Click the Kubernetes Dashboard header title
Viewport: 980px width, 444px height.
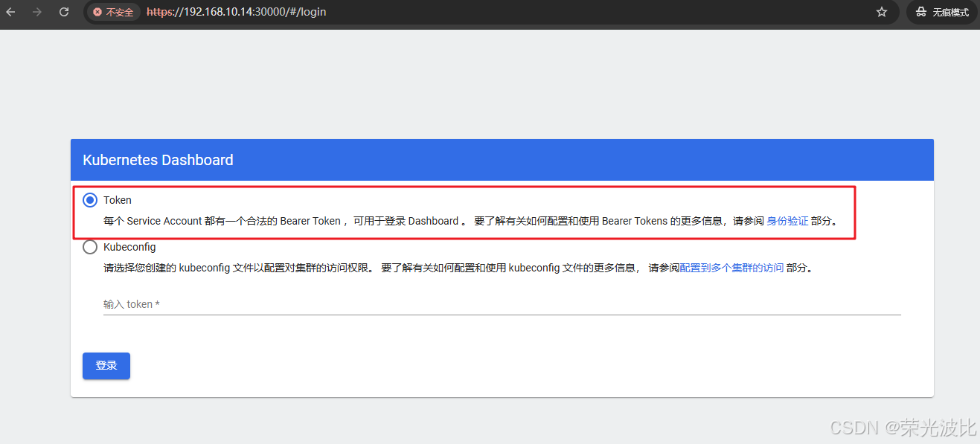158,160
